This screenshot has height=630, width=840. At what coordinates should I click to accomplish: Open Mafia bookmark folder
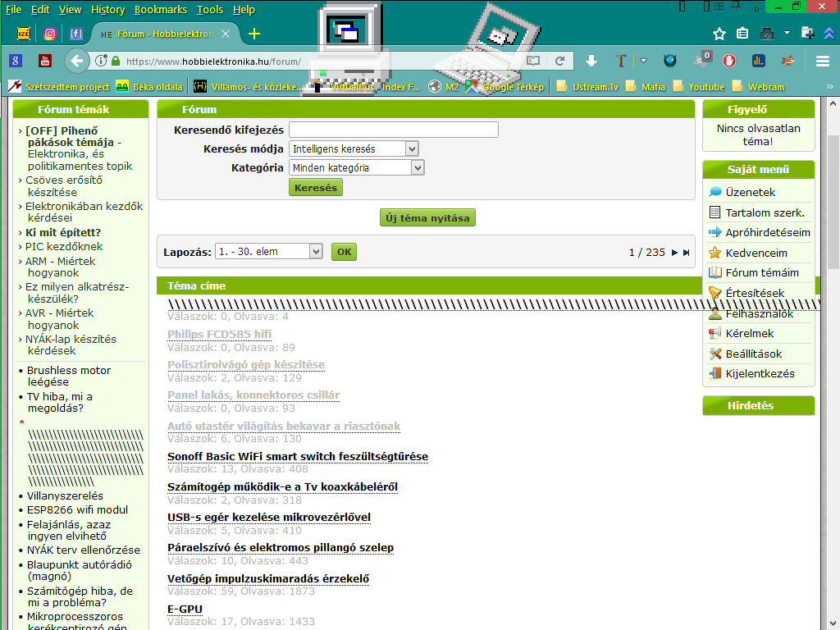646,87
